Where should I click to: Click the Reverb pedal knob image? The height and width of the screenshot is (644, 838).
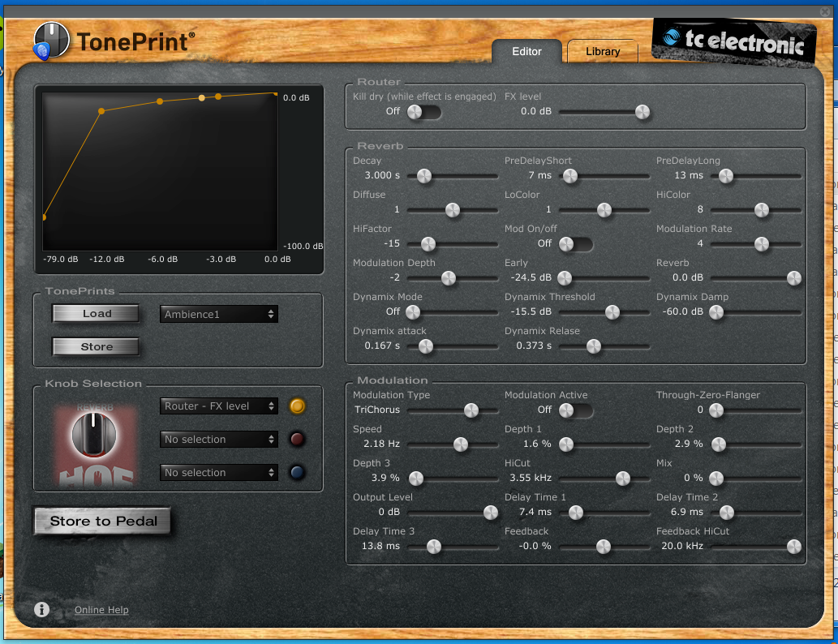tap(94, 435)
